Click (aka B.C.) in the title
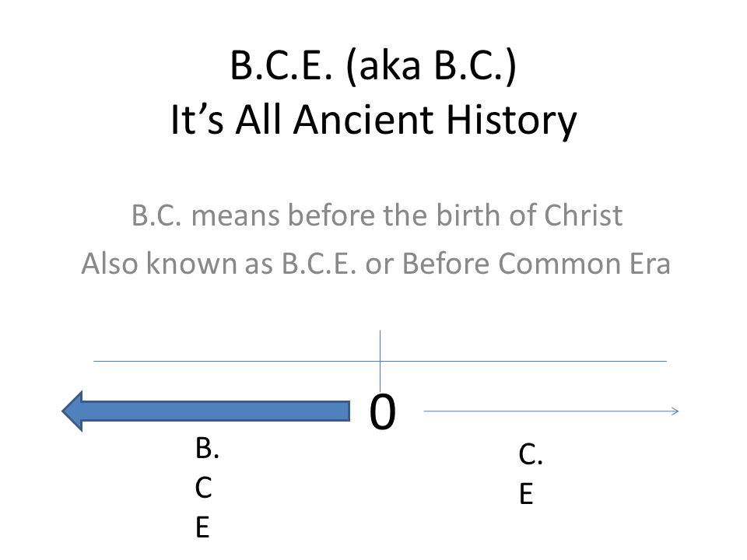This screenshot has height=560, width=747. (432, 65)
